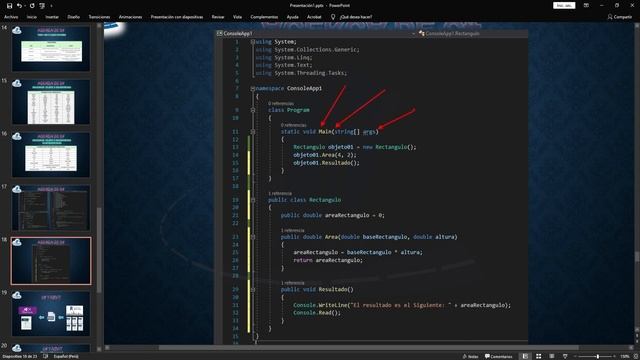This screenshot has width=640, height=360.
Task: Click the zoom out minus button
Action: pyautogui.click(x=576, y=356)
